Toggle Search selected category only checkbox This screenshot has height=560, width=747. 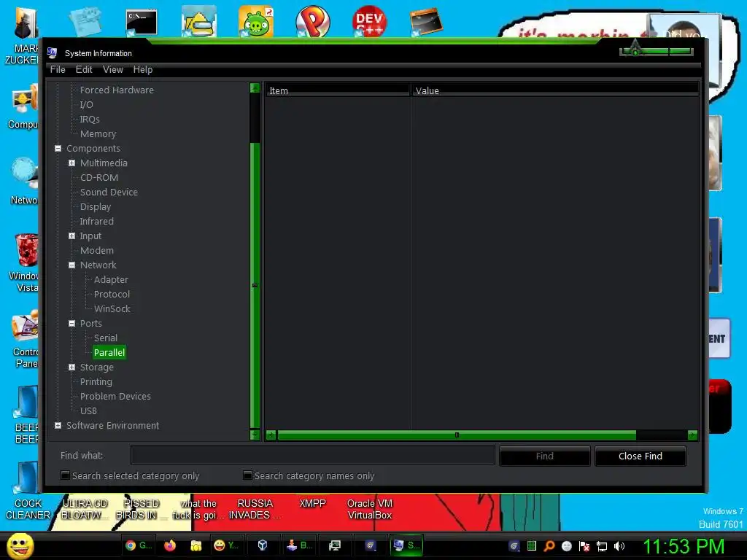click(x=65, y=475)
